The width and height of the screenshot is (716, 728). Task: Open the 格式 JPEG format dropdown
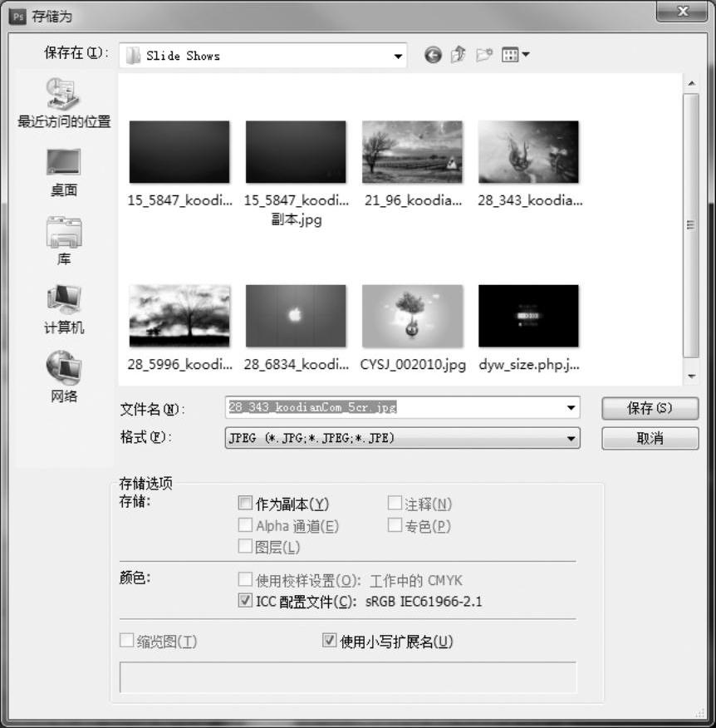(x=402, y=438)
